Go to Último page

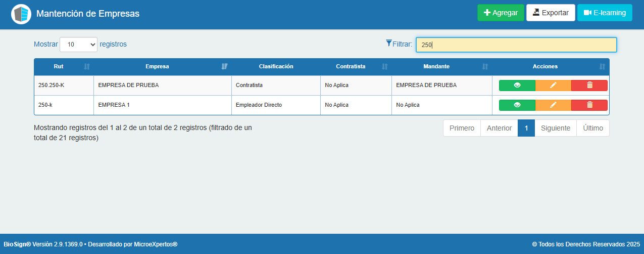point(593,128)
